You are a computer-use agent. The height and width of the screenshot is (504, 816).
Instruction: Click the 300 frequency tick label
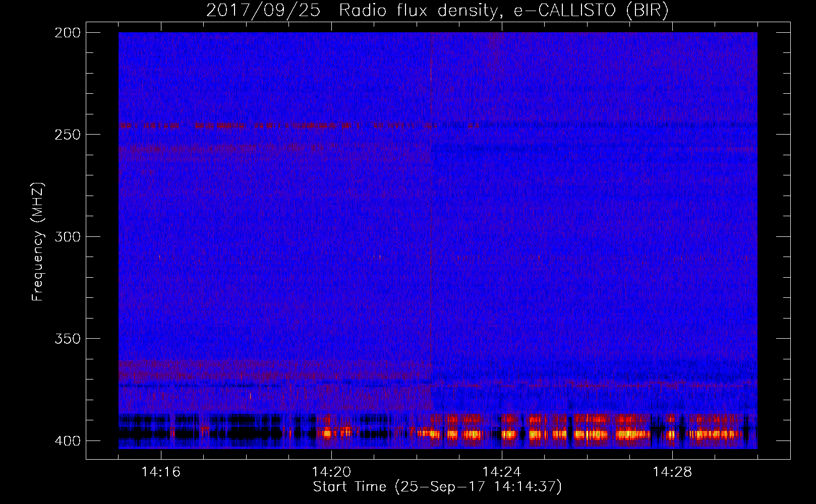click(x=67, y=237)
